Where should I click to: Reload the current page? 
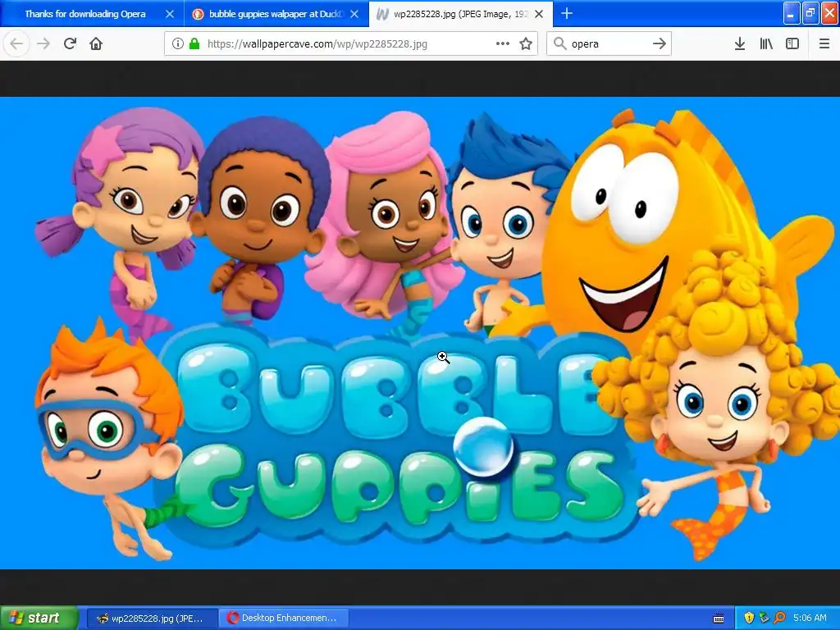coord(70,44)
